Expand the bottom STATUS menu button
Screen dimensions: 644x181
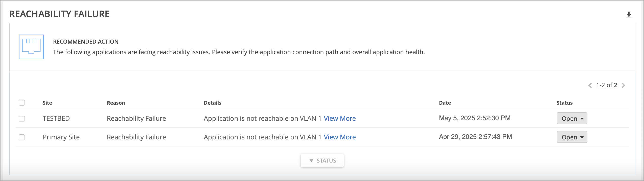point(322,161)
